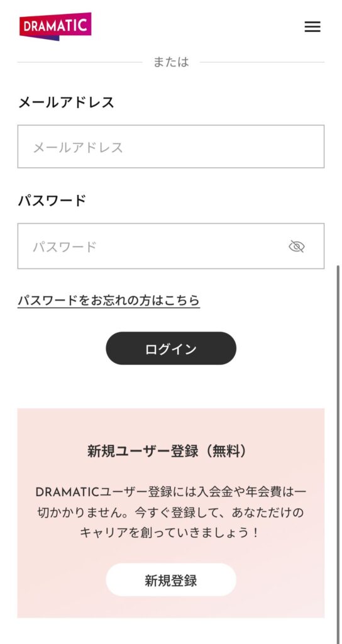Click the horizontal line right of または
342x644 pixels.
click(x=262, y=62)
